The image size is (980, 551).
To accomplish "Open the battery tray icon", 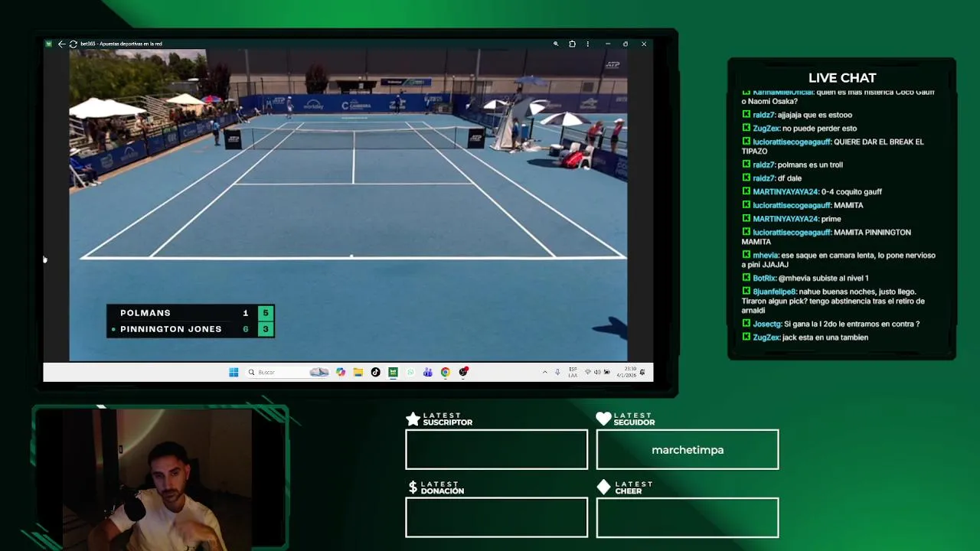I will click(x=606, y=372).
